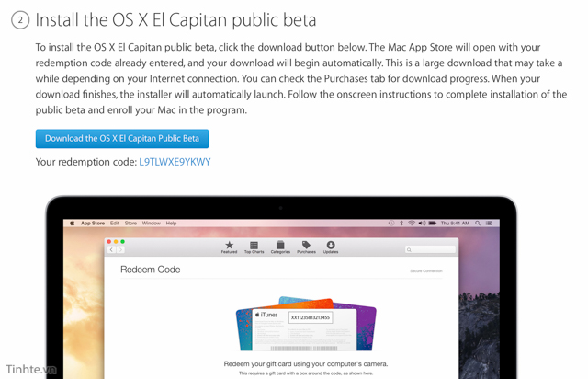Open the Help menu
The width and height of the screenshot is (588, 379).
pyautogui.click(x=171, y=224)
